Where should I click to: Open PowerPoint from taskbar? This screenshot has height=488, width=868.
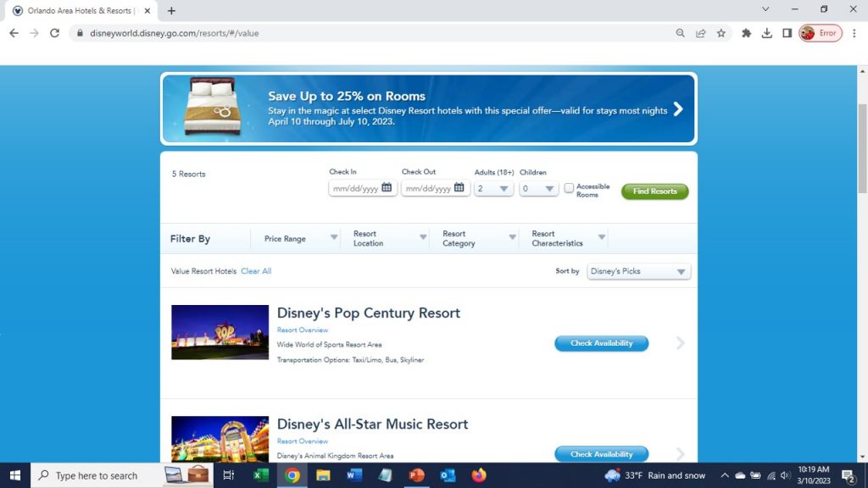[x=416, y=475]
